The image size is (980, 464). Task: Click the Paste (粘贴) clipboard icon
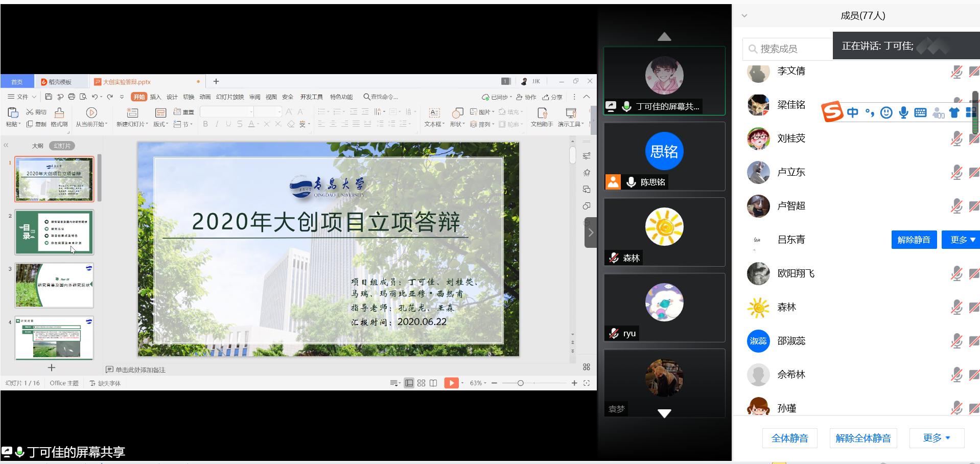point(13,113)
